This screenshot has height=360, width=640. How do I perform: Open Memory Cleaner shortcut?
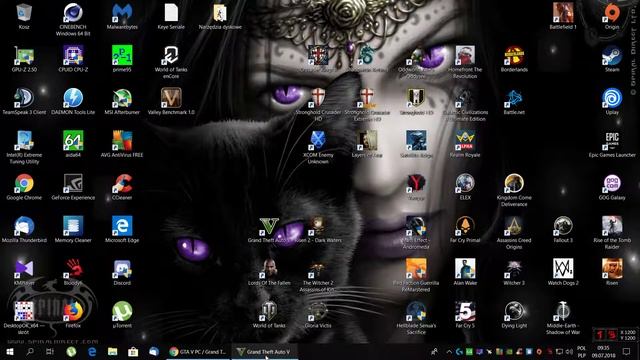pyautogui.click(x=73, y=229)
